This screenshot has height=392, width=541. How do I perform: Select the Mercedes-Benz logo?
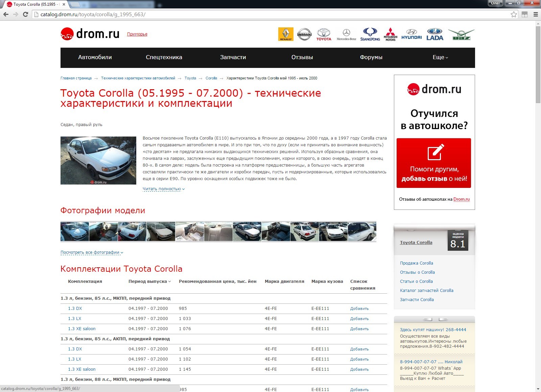(x=346, y=34)
